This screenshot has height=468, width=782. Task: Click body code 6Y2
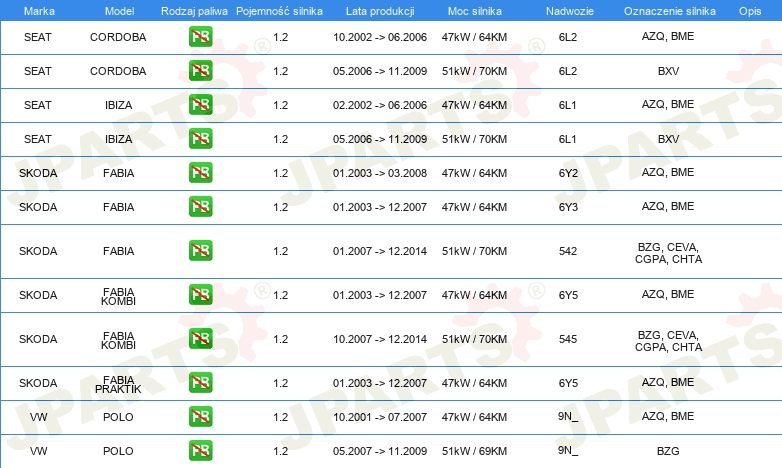[568, 173]
